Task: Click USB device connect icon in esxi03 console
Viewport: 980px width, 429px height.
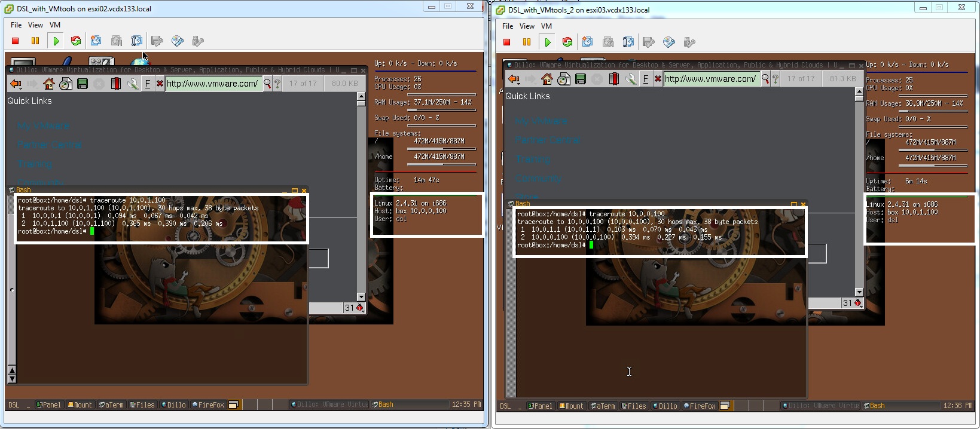Action: pos(689,42)
